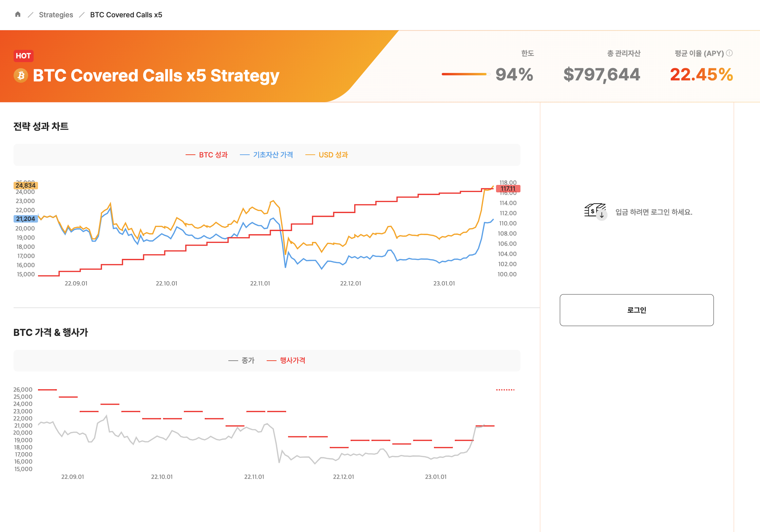760x532 pixels.
Task: Open the Strategies breadcrumb link
Action: pos(56,15)
